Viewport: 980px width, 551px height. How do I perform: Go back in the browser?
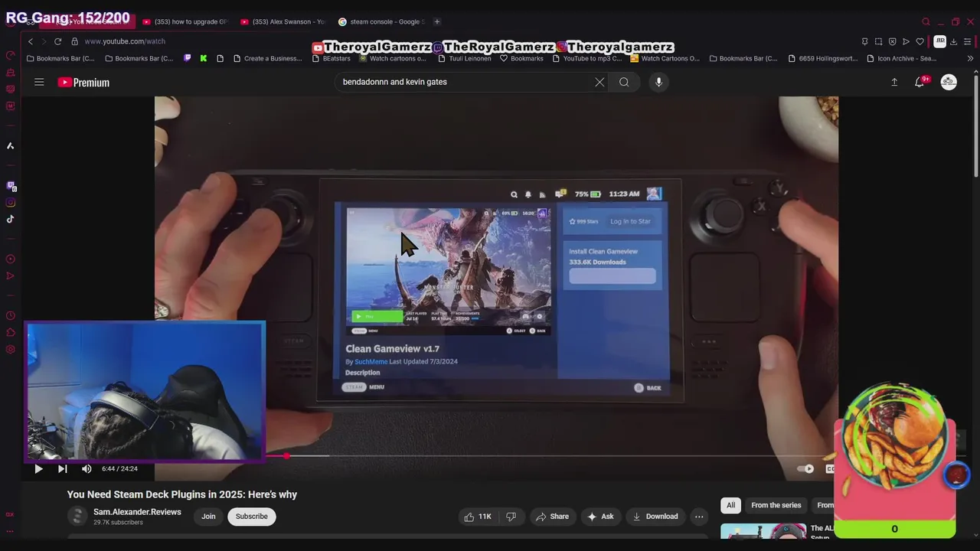coord(31,41)
